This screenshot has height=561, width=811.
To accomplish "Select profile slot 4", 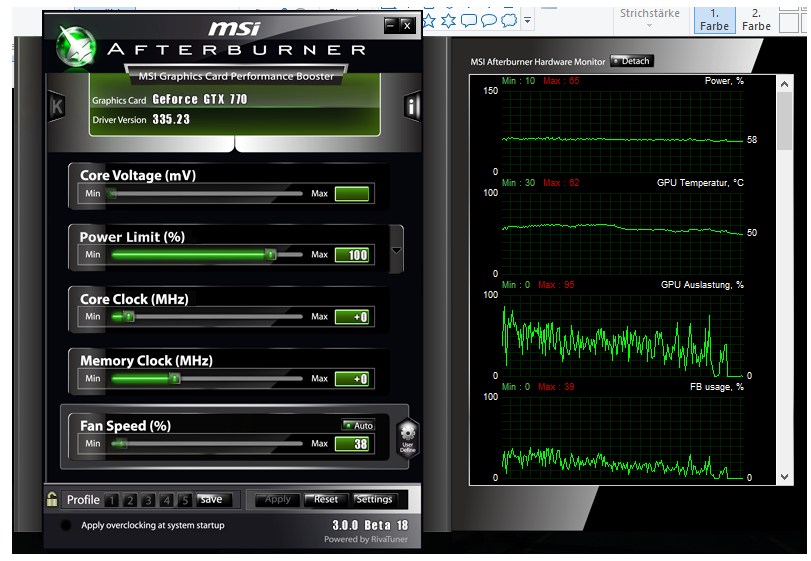I will point(167,500).
